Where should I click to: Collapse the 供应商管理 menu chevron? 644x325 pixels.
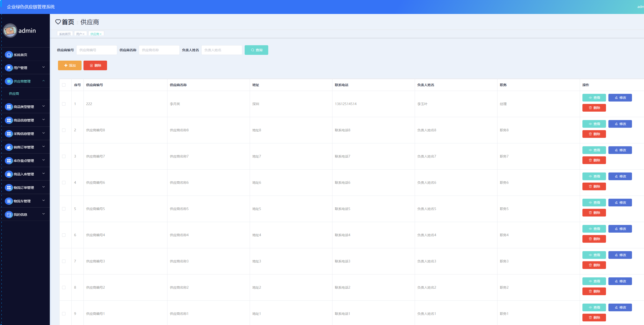(x=44, y=81)
